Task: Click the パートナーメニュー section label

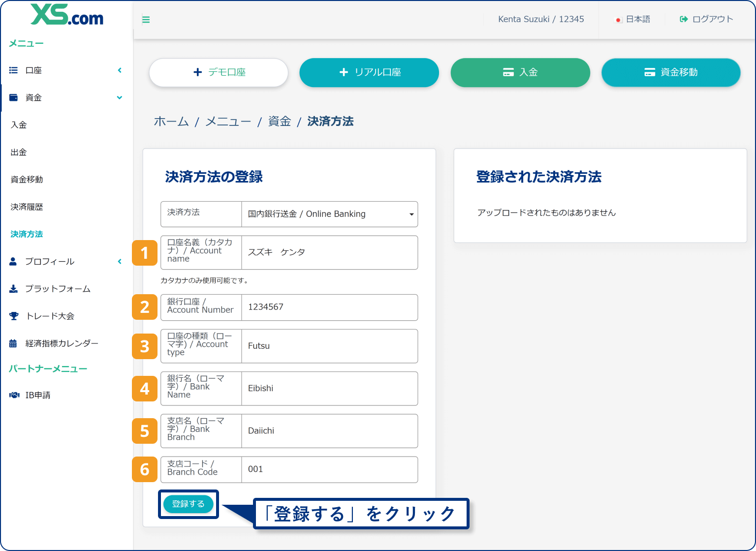Action: [x=48, y=368]
